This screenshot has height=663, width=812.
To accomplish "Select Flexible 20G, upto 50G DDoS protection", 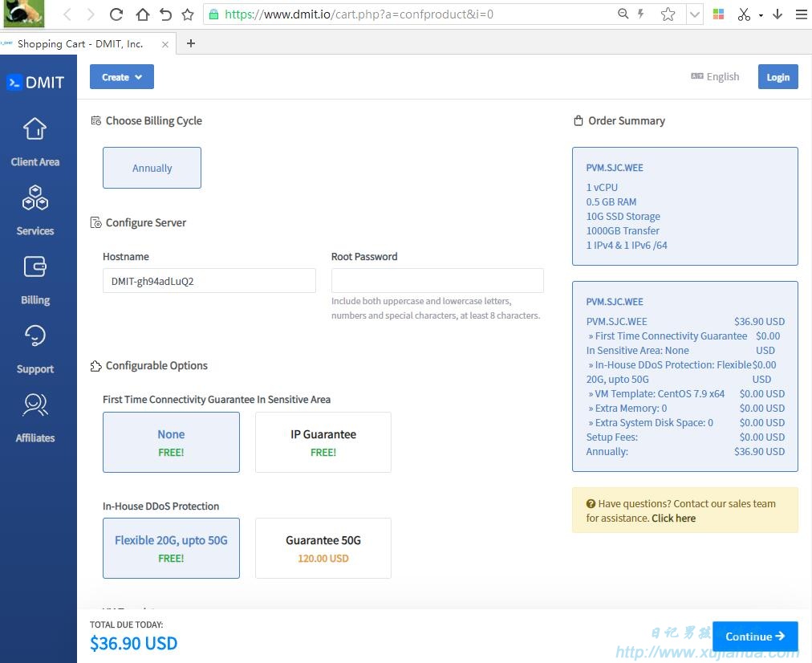I will tap(171, 548).
